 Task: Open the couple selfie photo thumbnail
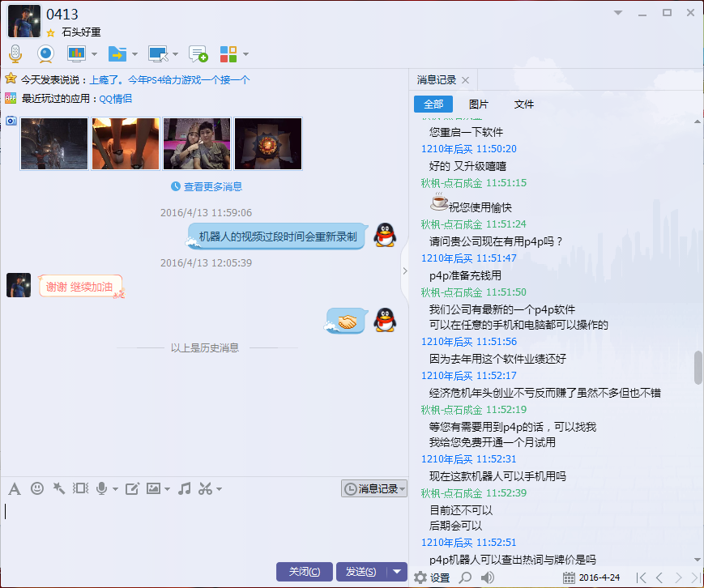(197, 143)
